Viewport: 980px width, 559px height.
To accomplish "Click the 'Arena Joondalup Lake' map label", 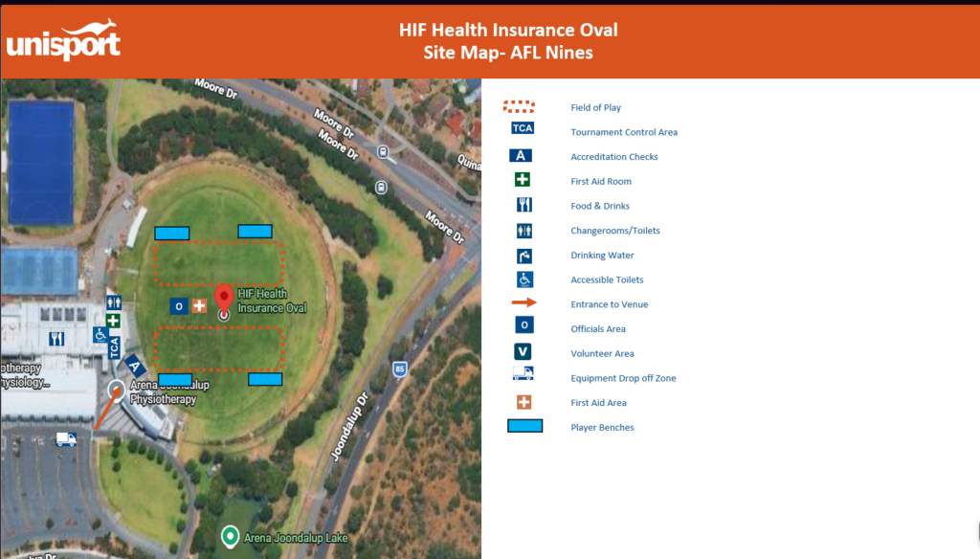I will tap(296, 538).
